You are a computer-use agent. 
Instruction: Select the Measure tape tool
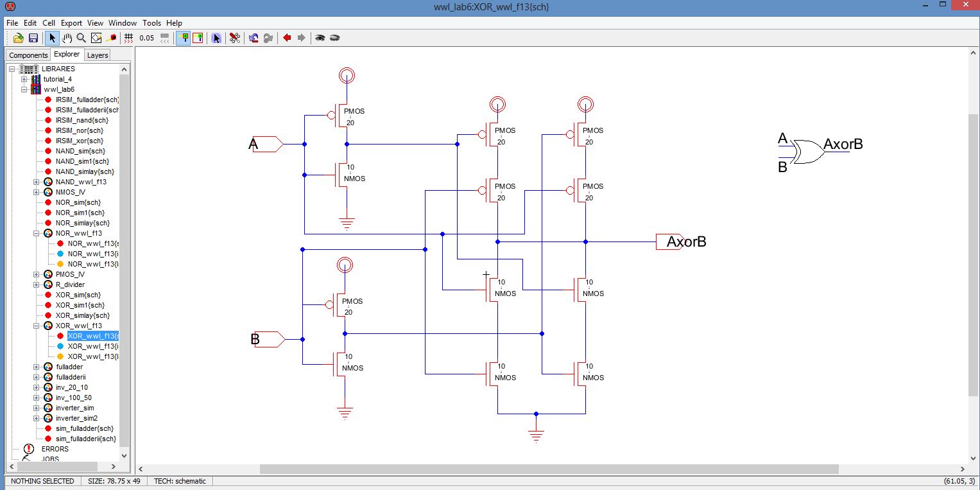click(x=112, y=38)
